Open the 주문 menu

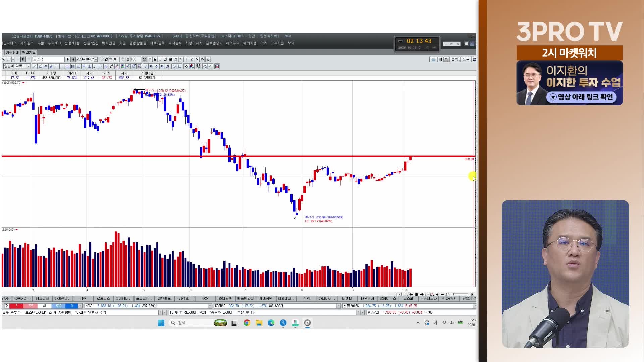41,43
